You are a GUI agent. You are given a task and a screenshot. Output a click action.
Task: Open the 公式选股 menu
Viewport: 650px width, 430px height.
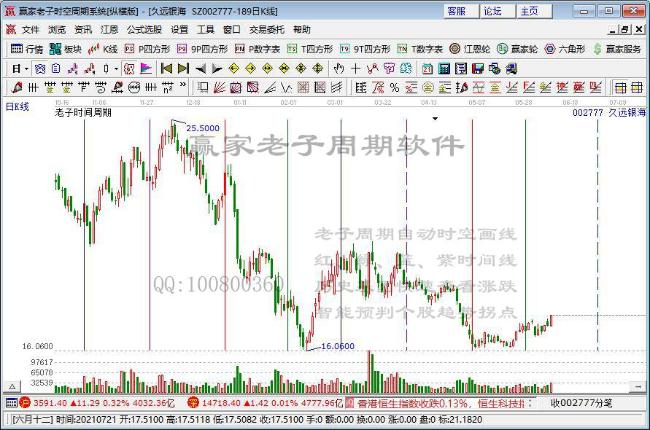tap(144, 29)
